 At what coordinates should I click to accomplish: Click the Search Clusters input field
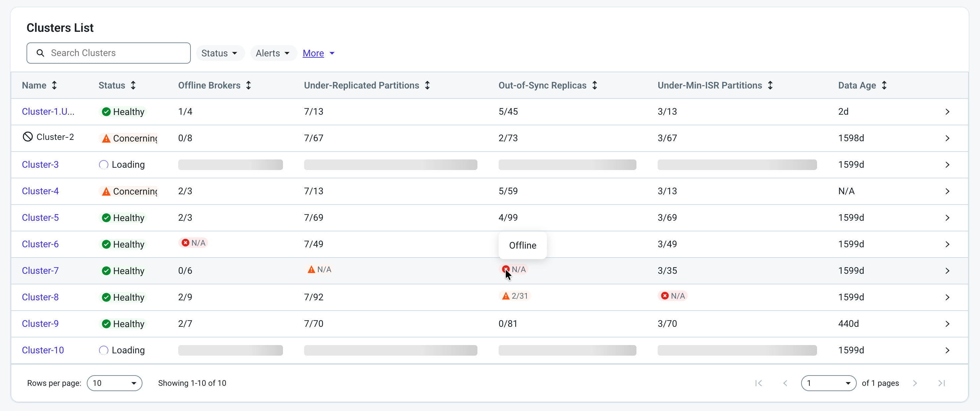point(108,53)
